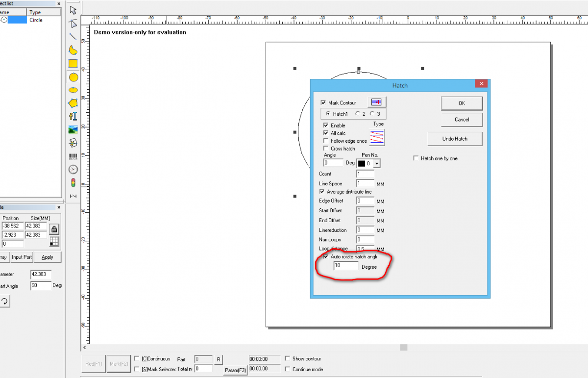588x378 pixels.
Task: Select the Barcode tool
Action: (x=73, y=156)
